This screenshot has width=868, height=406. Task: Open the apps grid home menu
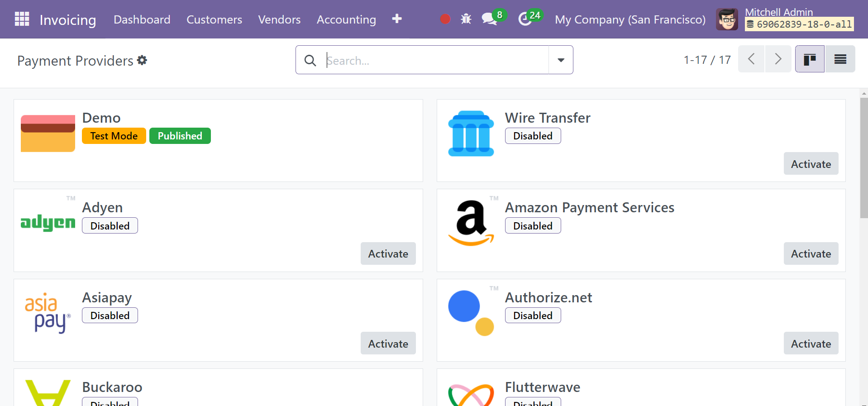[22, 19]
